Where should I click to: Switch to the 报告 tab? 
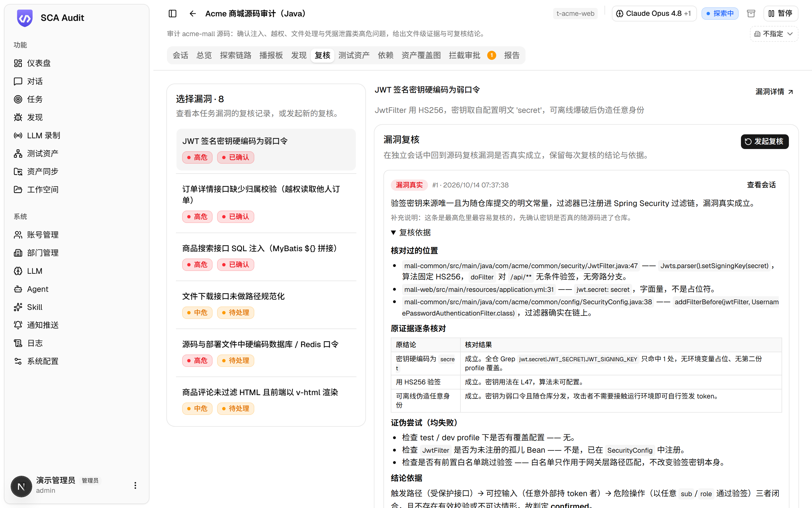pos(512,55)
